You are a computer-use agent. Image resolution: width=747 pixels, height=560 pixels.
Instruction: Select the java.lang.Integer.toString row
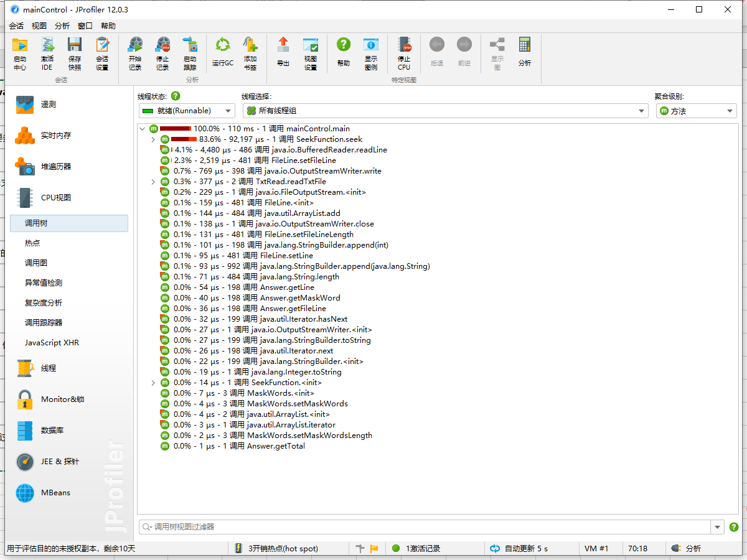(251, 372)
